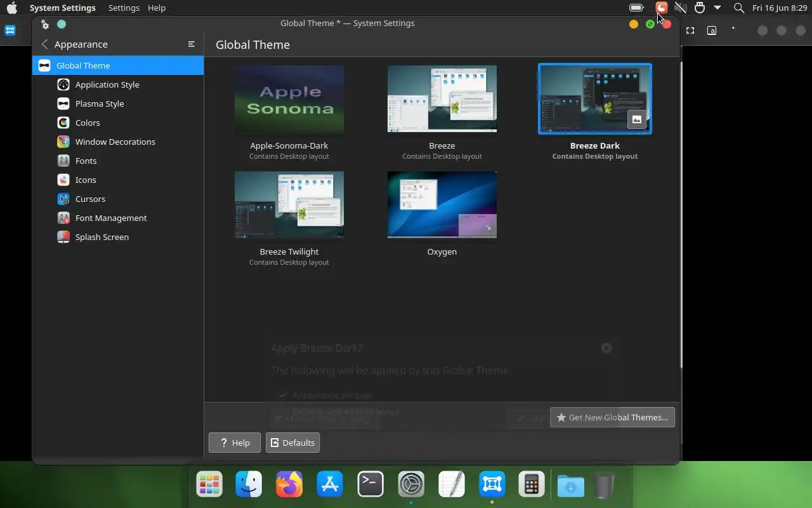Click the muted volume tray icon

(681, 8)
